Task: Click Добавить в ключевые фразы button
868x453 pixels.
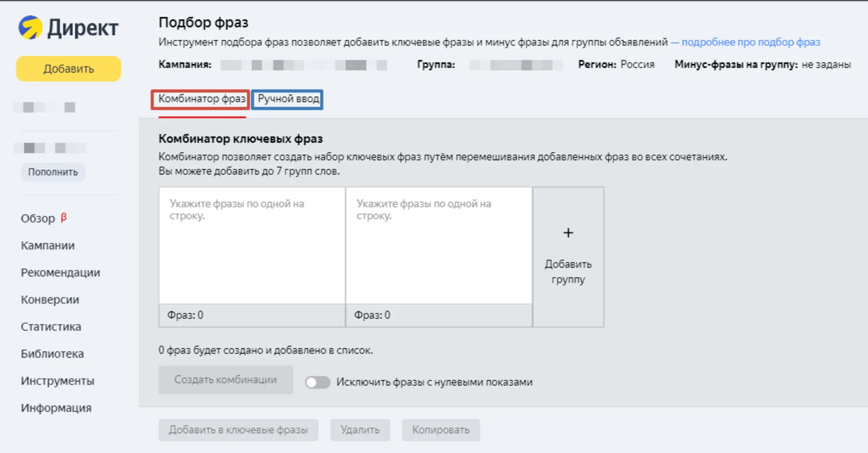Action: coord(238,430)
